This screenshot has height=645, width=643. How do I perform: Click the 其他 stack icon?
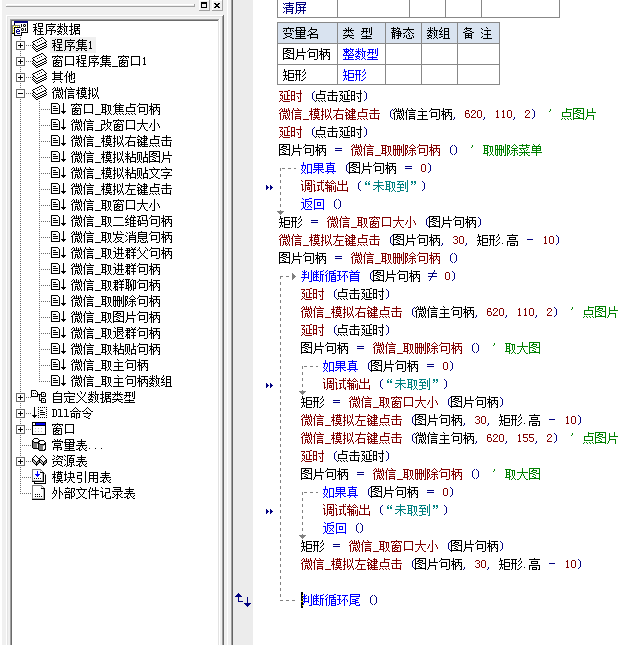pyautogui.click(x=39, y=77)
